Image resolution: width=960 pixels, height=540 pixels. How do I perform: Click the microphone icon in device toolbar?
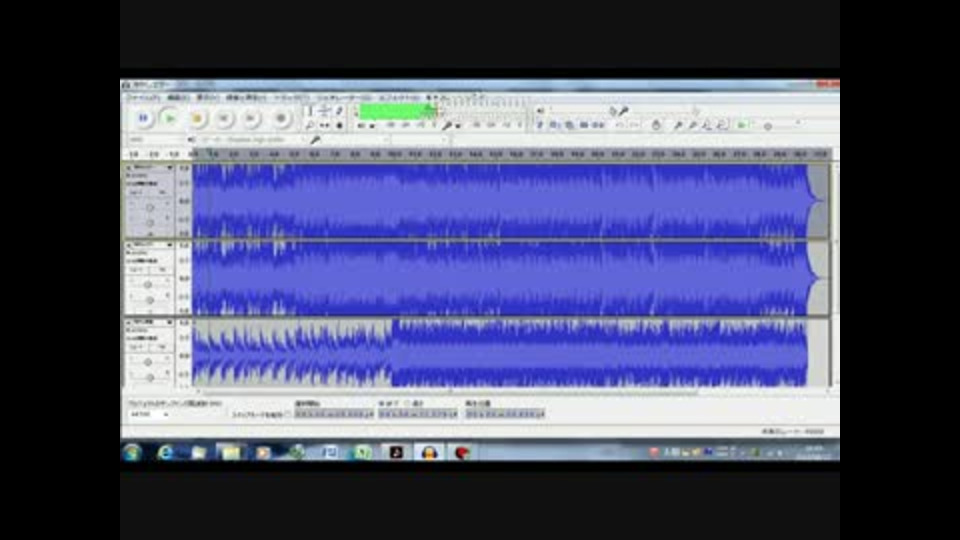click(x=315, y=140)
